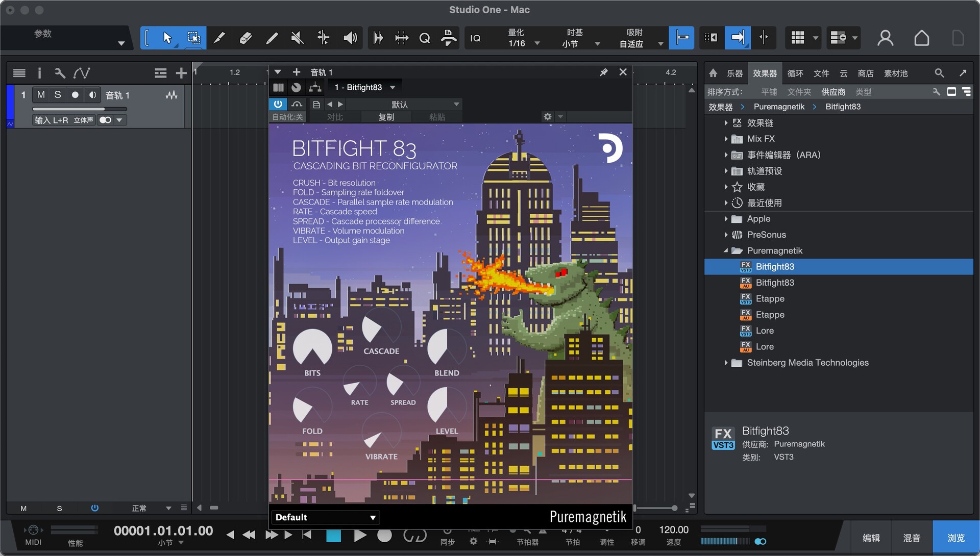Switch to 文件 browser tab
Screen dimensions: 980x556
coord(821,73)
